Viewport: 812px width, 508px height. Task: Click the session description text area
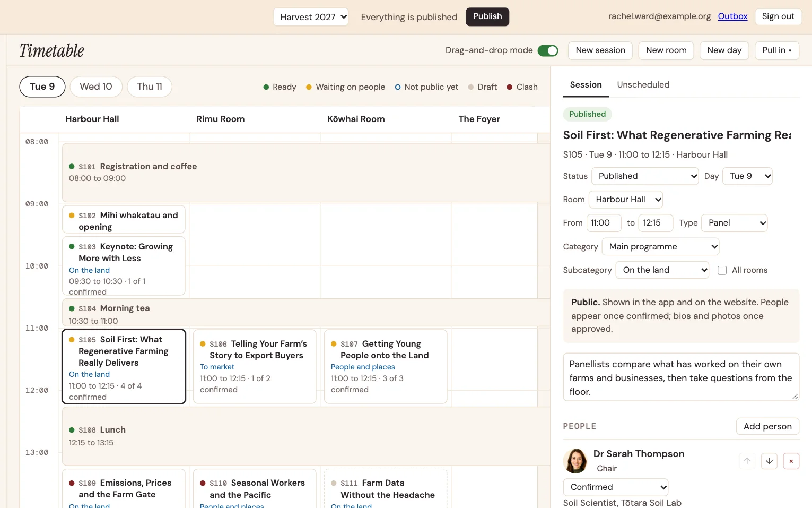[x=681, y=377]
